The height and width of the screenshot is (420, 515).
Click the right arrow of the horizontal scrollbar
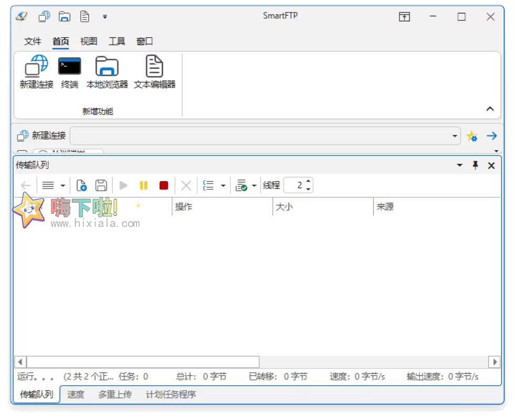pyautogui.click(x=495, y=361)
